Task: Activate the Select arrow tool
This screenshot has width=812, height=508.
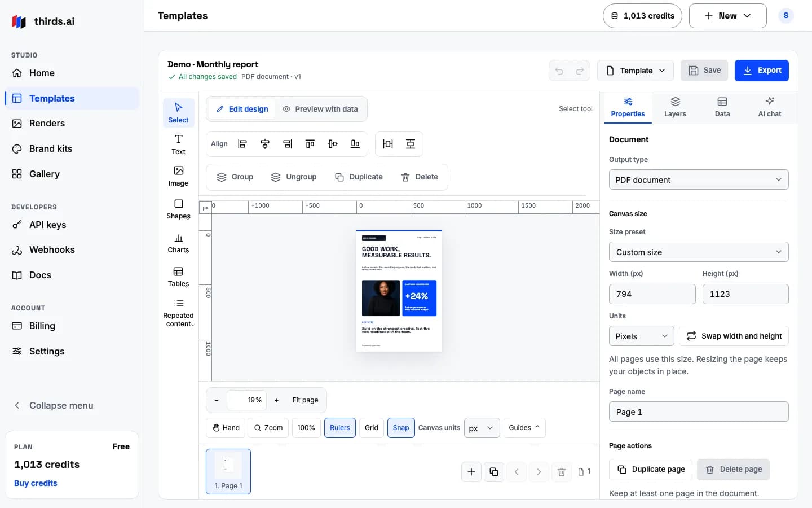Action: click(x=179, y=113)
